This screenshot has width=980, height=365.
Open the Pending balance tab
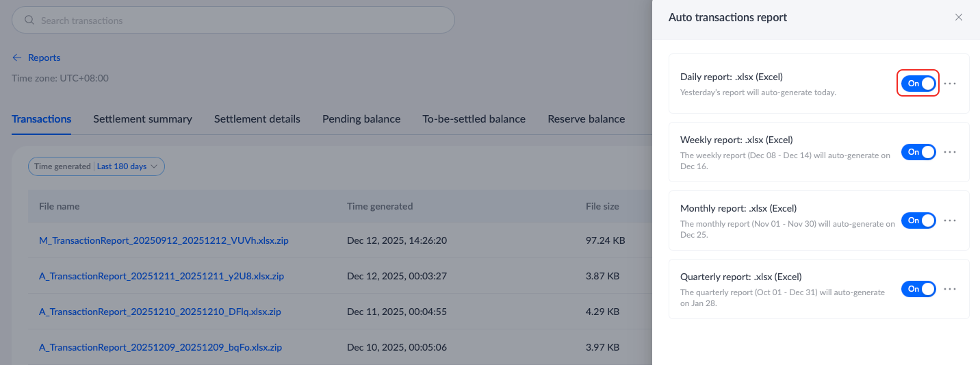click(361, 119)
